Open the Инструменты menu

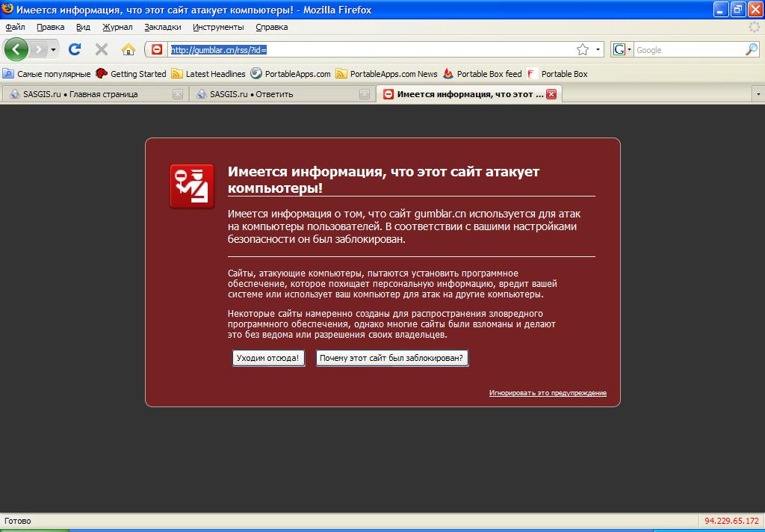point(218,27)
